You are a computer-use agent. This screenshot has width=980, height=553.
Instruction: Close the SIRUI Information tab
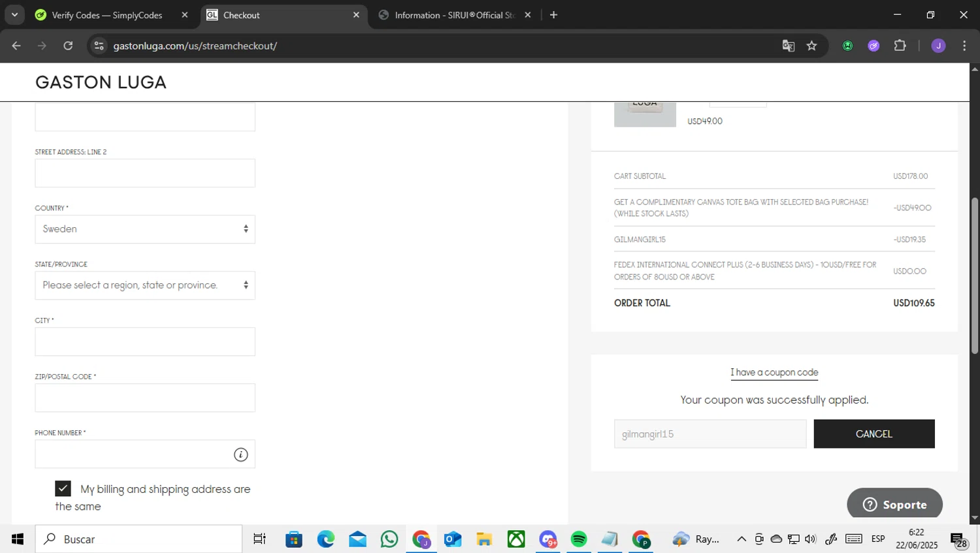528,14
